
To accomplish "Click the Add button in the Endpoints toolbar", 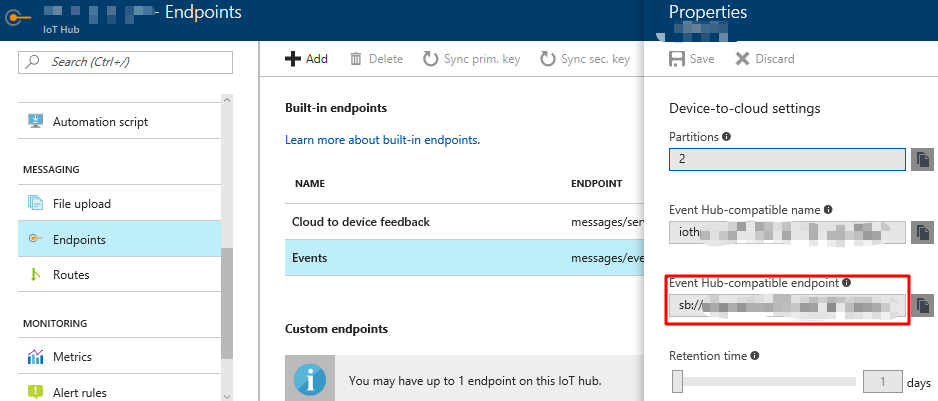I will point(306,59).
